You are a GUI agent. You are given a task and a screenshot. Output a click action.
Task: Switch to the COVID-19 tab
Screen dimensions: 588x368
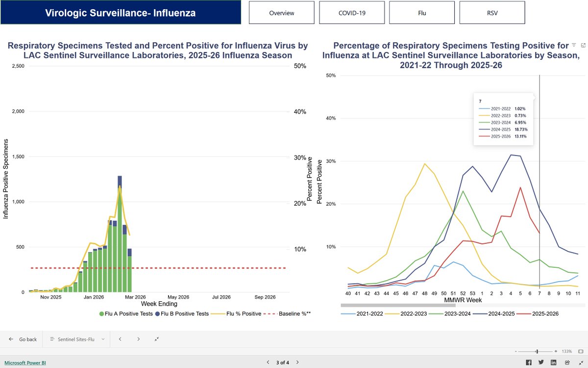coord(352,13)
